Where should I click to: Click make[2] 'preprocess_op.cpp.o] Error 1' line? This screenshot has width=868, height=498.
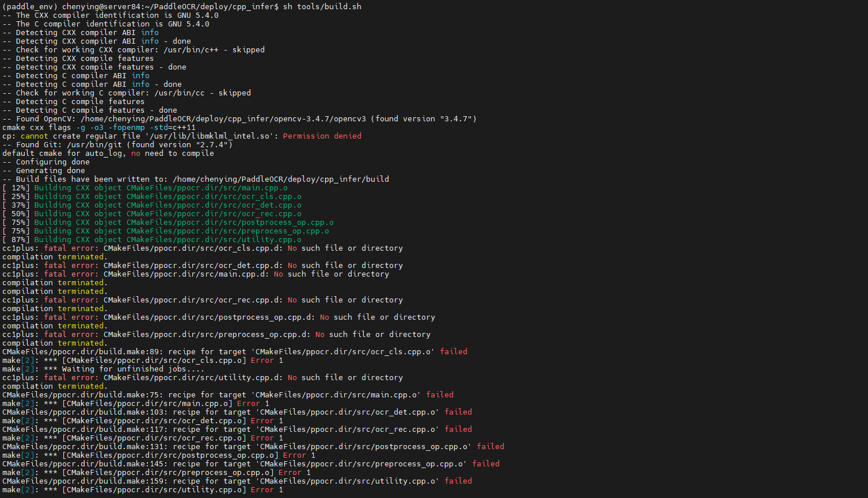coord(157,472)
